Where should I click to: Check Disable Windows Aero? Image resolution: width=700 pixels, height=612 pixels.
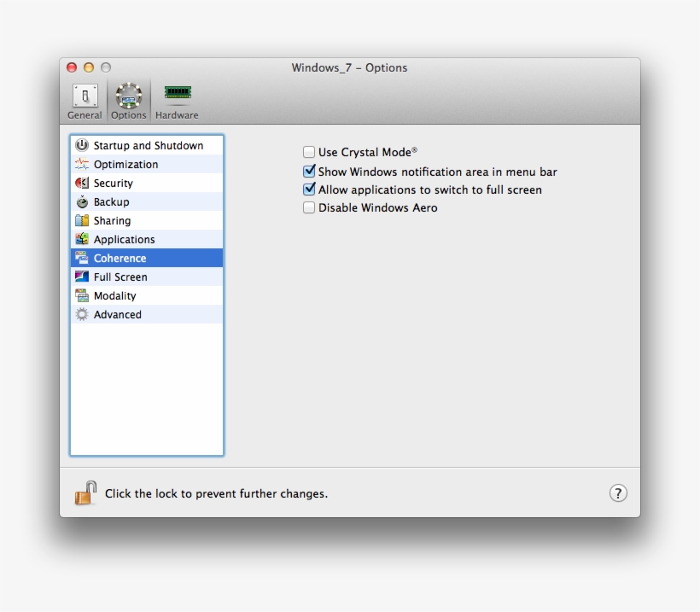click(309, 207)
